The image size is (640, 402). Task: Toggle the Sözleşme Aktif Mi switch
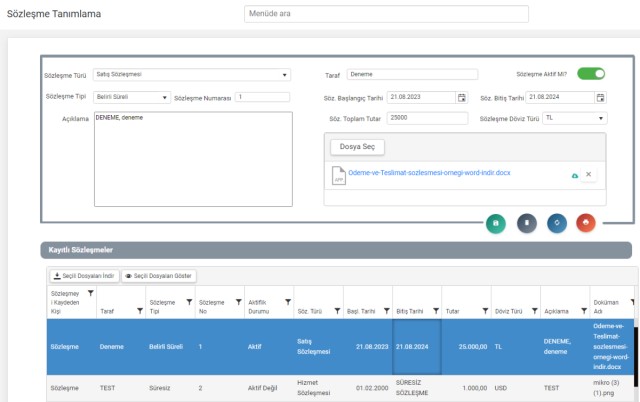591,74
